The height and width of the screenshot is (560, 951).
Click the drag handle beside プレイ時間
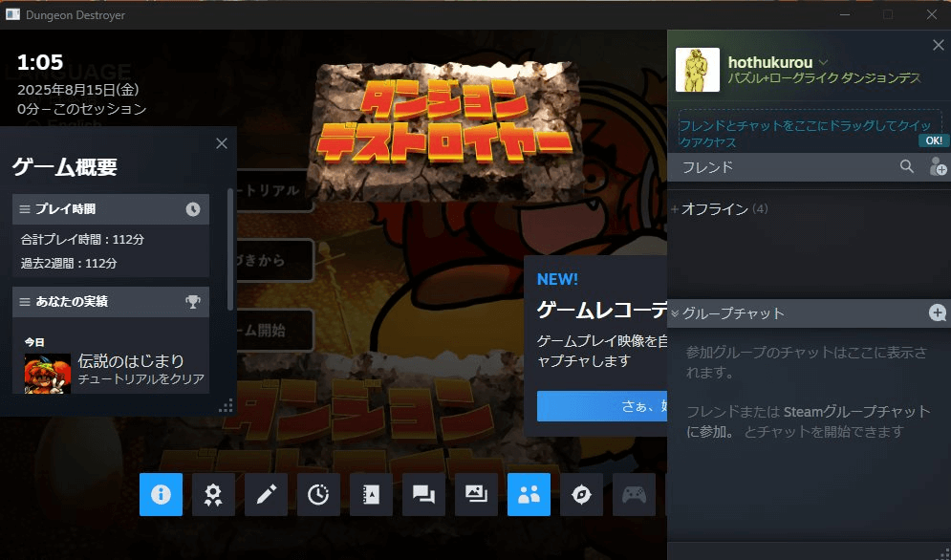[25, 209]
